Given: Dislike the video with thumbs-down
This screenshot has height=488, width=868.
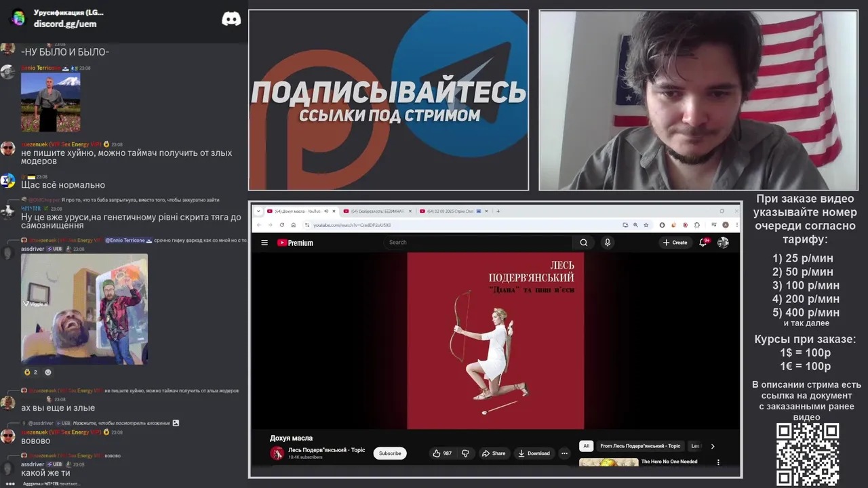Looking at the screenshot, I should coord(465,453).
